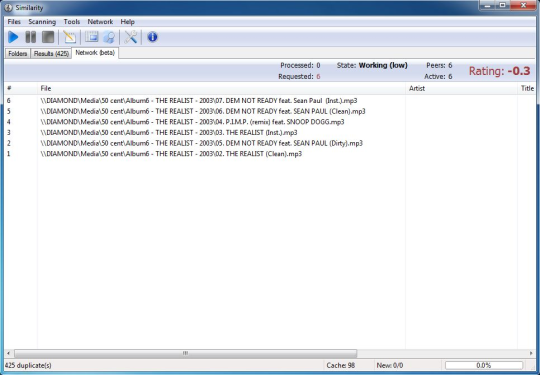This screenshot has width=540, height=375.
Task: Open the Network menu
Action: pos(100,22)
